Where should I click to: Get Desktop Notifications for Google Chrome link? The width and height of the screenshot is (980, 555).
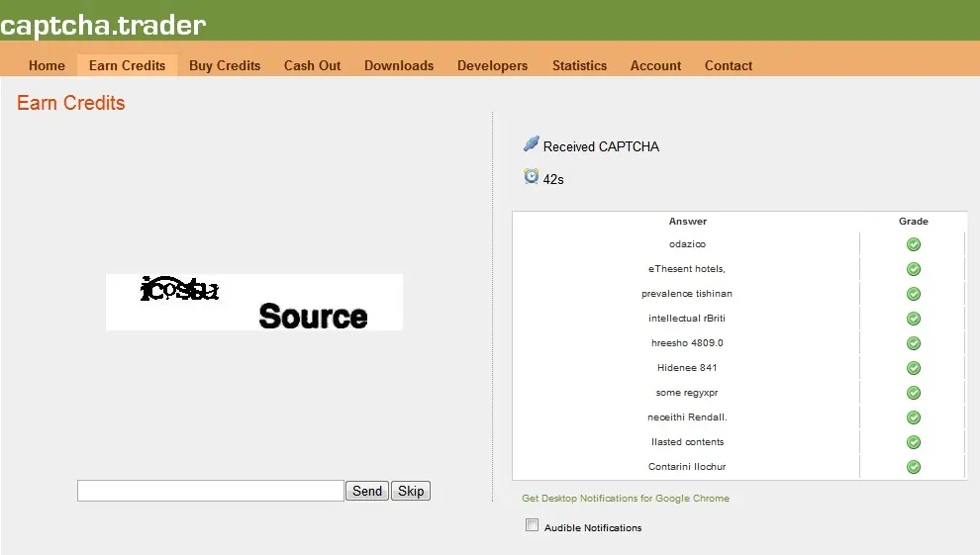coord(626,499)
